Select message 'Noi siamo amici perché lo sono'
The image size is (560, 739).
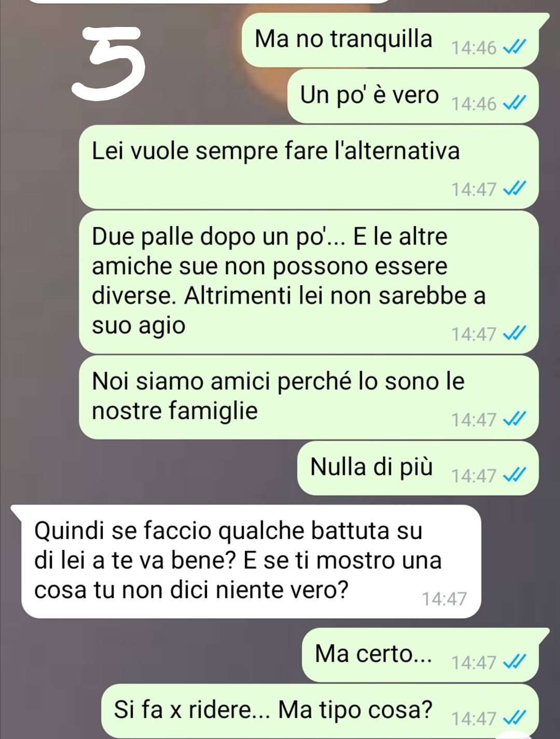pyautogui.click(x=309, y=398)
